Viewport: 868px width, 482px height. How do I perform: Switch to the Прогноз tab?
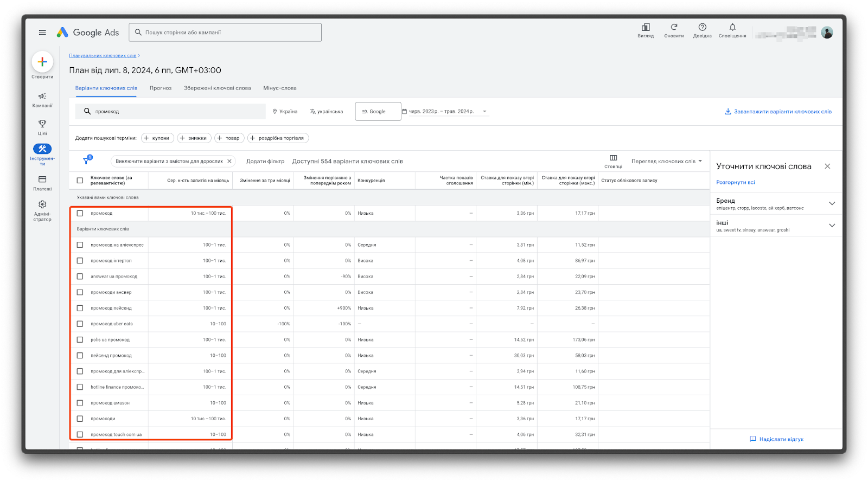[161, 88]
